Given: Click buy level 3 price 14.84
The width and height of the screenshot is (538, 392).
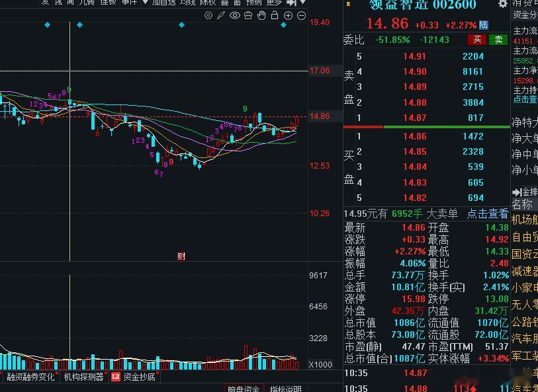Looking at the screenshot, I should (x=415, y=167).
